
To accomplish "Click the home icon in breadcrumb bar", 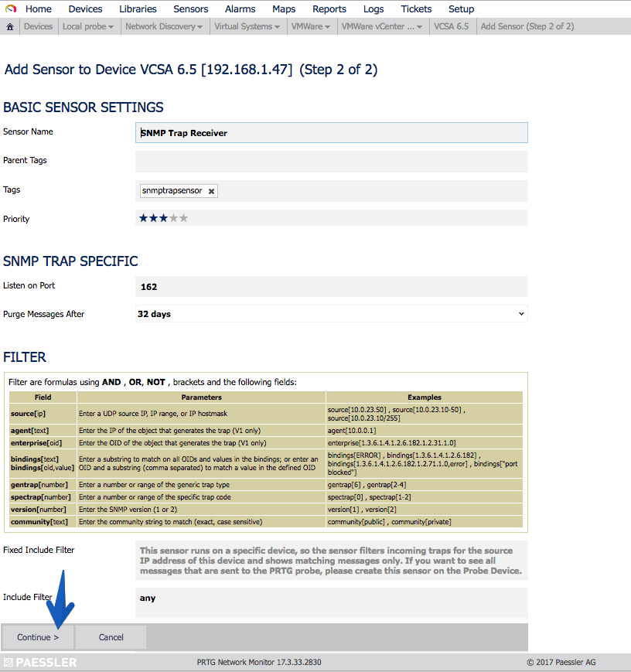I will 10,26.
